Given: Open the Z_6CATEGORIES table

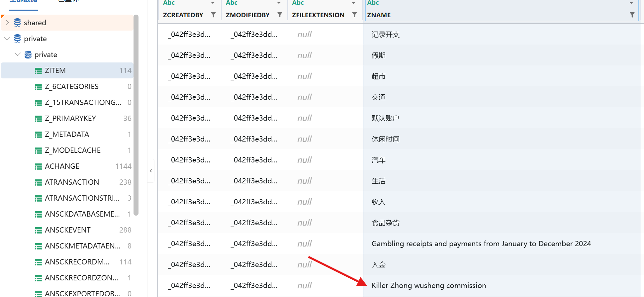Looking at the screenshot, I should tap(67, 86).
